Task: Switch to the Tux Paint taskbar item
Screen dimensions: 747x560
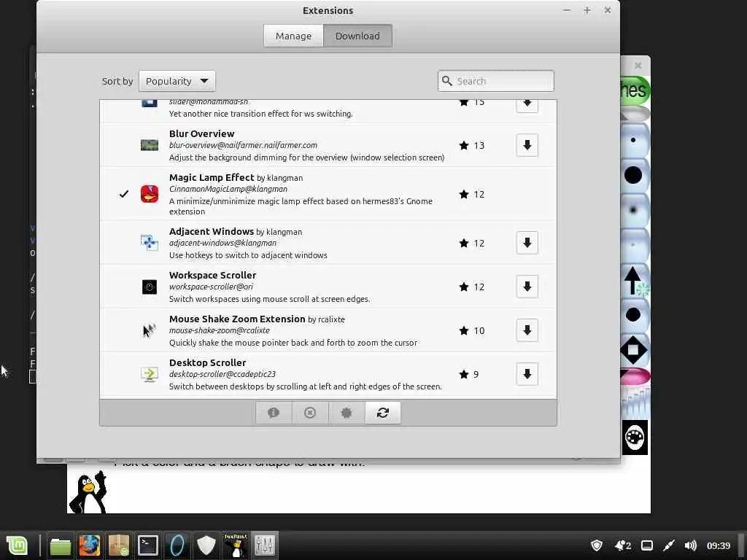Action: coord(236,545)
